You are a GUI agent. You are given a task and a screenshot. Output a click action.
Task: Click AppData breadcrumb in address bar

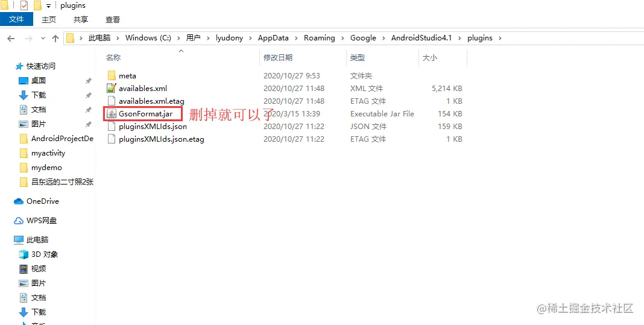pos(273,38)
